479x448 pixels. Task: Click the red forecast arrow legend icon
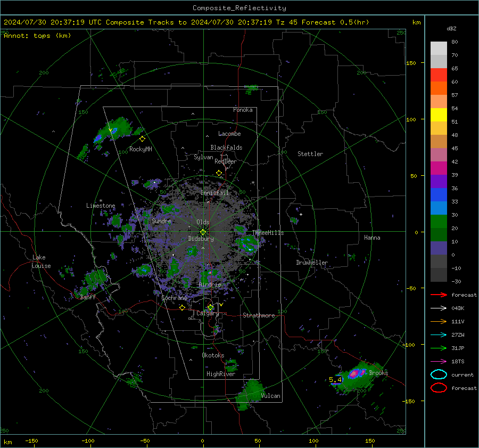coord(439,295)
